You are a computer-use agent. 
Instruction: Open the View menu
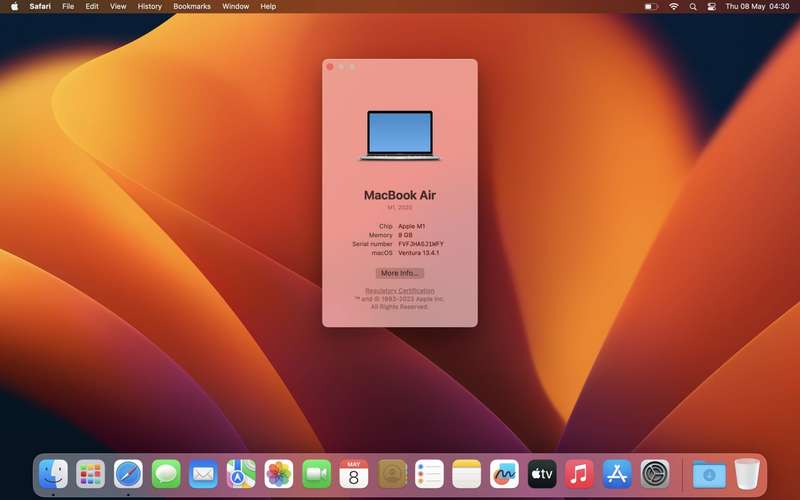118,7
